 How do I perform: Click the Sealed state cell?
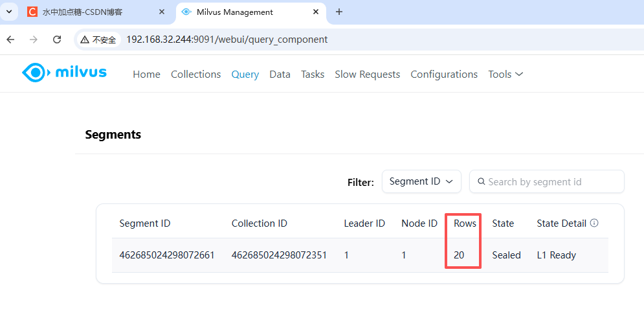click(506, 255)
